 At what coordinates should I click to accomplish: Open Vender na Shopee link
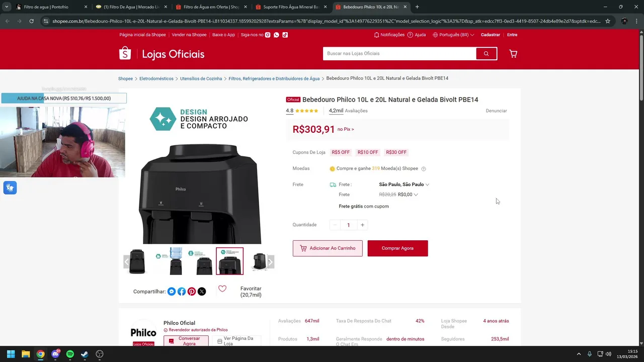[189, 35]
